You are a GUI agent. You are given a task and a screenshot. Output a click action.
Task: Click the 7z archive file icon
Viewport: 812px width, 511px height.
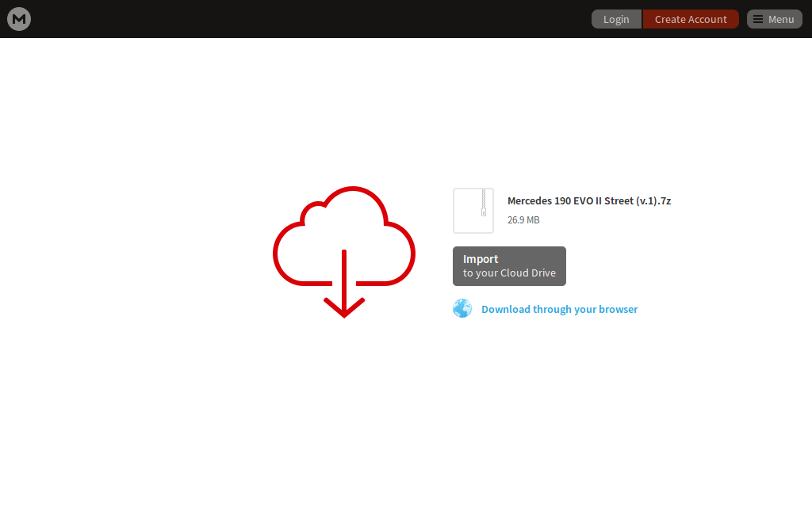473,211
